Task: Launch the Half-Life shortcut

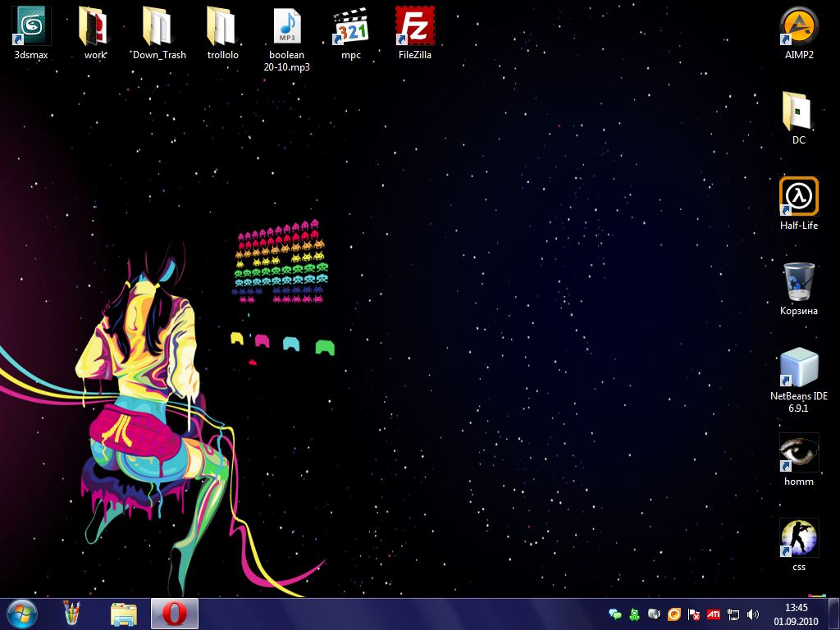Action: 798,197
